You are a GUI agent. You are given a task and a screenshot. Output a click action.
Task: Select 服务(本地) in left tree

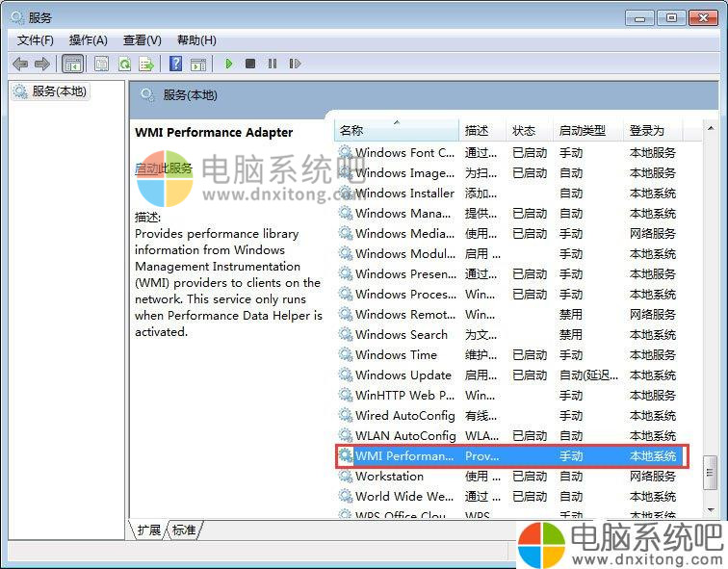coord(50,91)
